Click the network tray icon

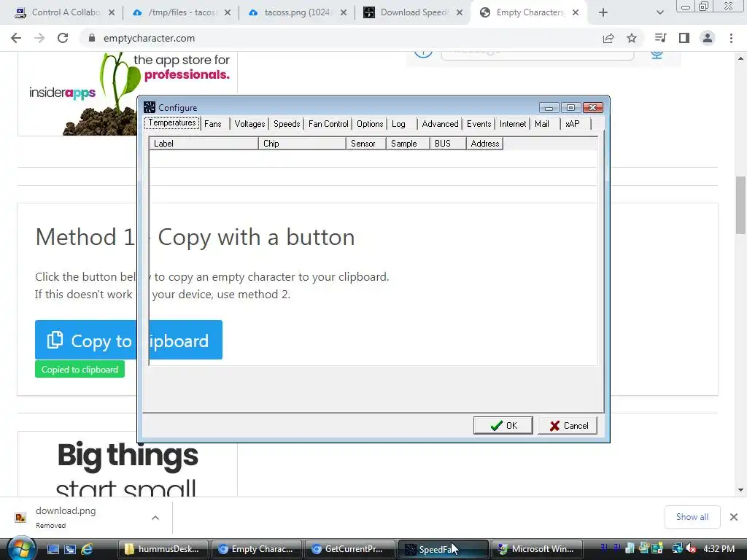(x=678, y=549)
